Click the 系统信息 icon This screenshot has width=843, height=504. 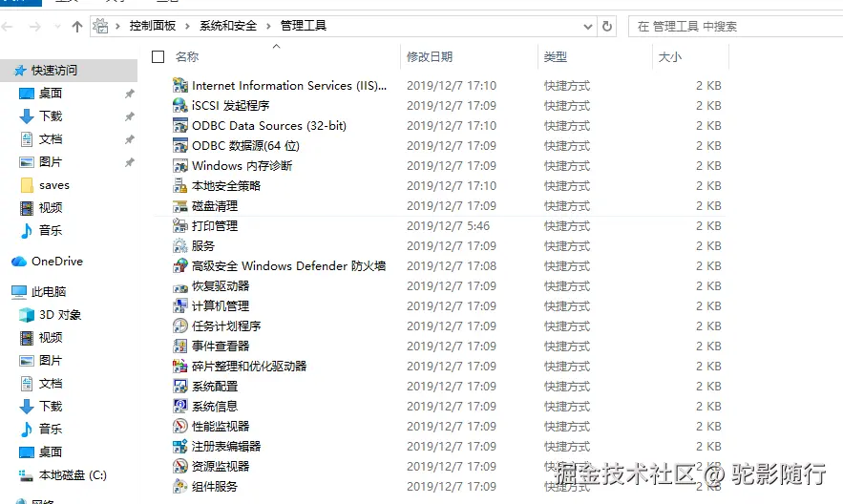click(x=180, y=407)
